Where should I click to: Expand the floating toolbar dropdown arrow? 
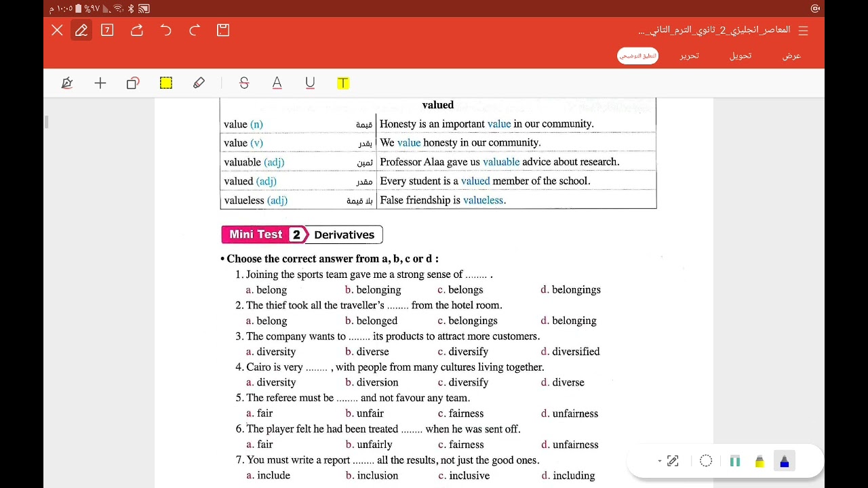pyautogui.click(x=659, y=461)
